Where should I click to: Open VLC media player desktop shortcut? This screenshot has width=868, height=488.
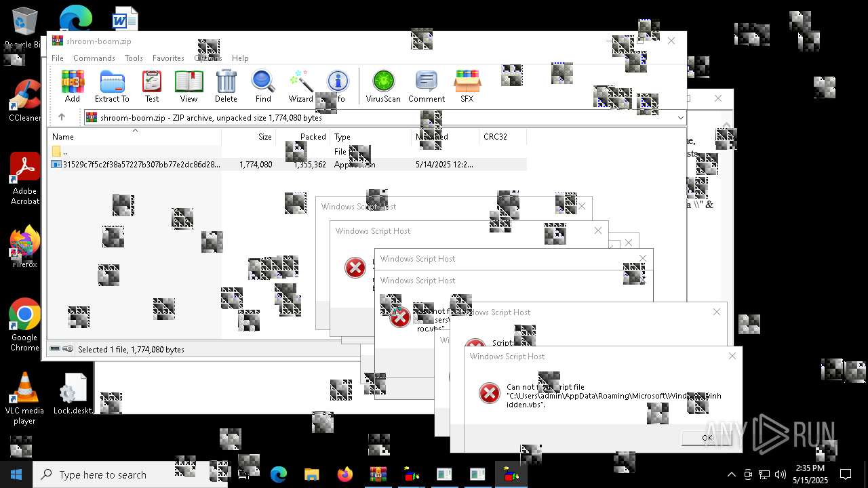click(24, 399)
